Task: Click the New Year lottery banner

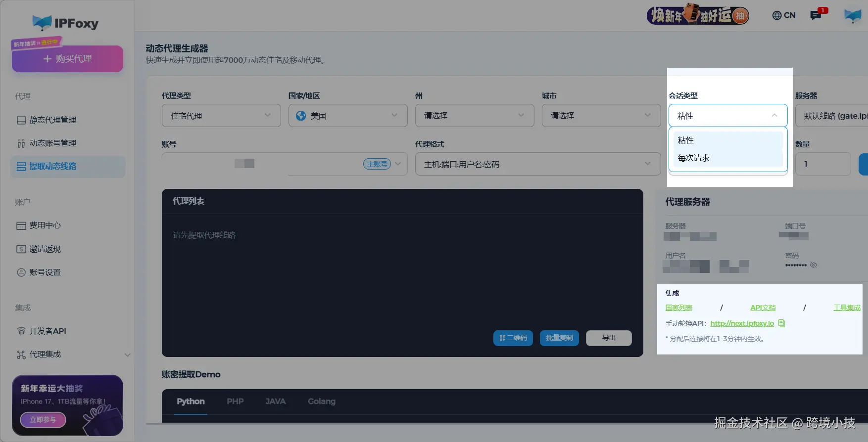Action: pyautogui.click(x=698, y=15)
